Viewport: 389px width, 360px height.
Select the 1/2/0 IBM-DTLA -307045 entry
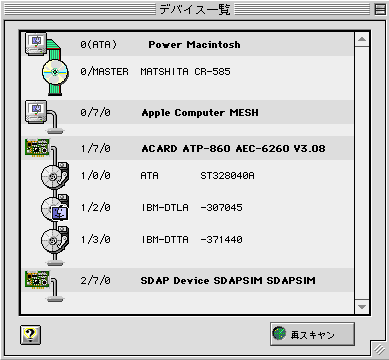click(x=161, y=208)
